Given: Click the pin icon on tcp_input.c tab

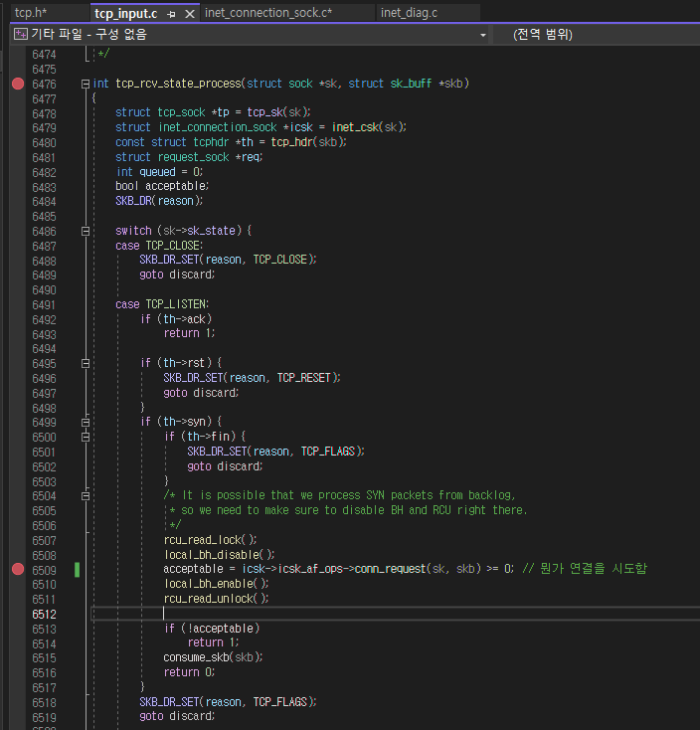Looking at the screenshot, I should pyautogui.click(x=171, y=14).
